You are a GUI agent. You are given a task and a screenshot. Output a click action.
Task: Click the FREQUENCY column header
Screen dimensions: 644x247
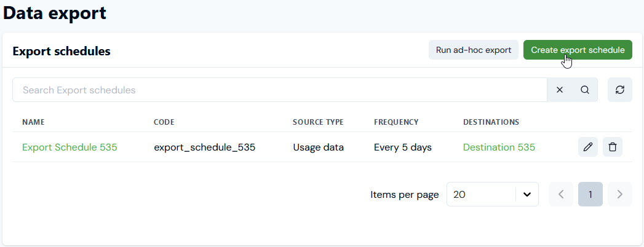(x=396, y=122)
